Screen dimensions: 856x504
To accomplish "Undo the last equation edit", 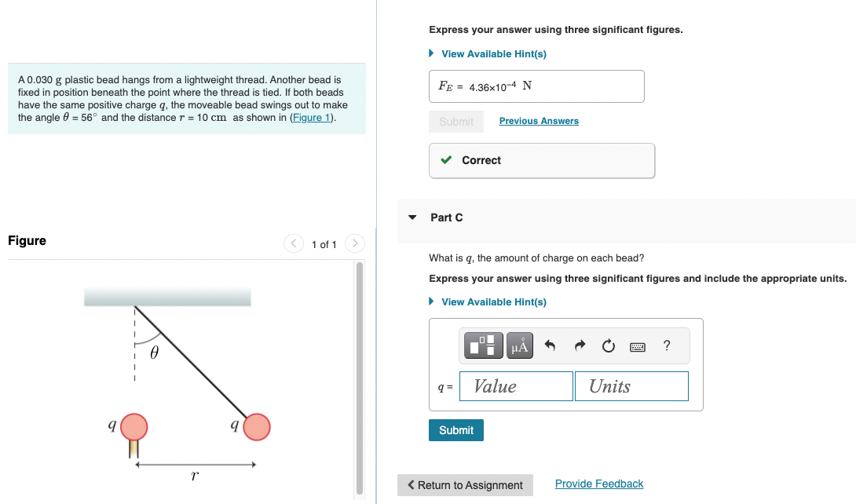I will (551, 345).
